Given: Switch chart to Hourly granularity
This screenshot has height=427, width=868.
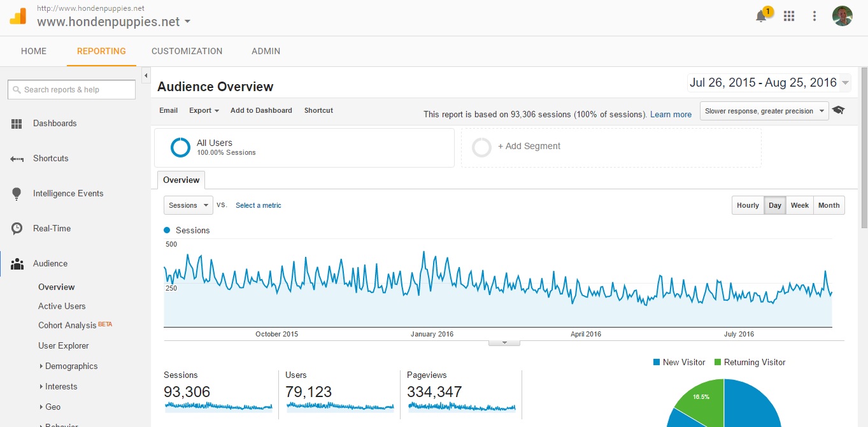Looking at the screenshot, I should coord(748,205).
